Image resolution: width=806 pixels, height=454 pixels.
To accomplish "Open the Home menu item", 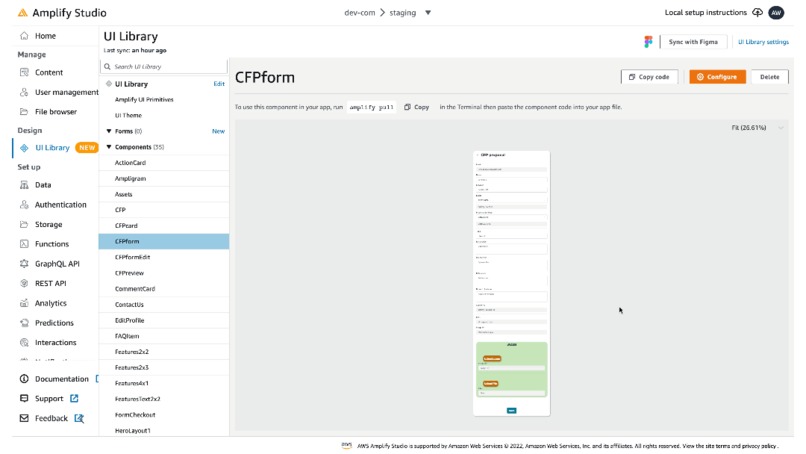I will point(45,36).
